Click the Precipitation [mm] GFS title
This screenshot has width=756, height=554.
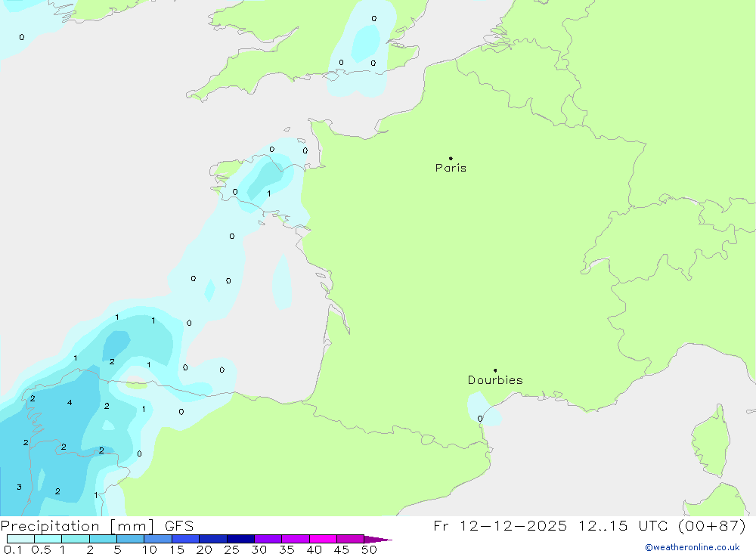97,525
